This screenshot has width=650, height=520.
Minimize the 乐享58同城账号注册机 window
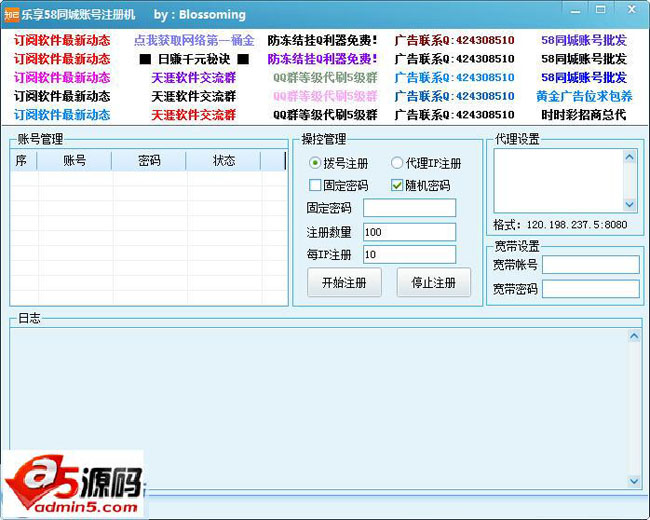point(575,11)
